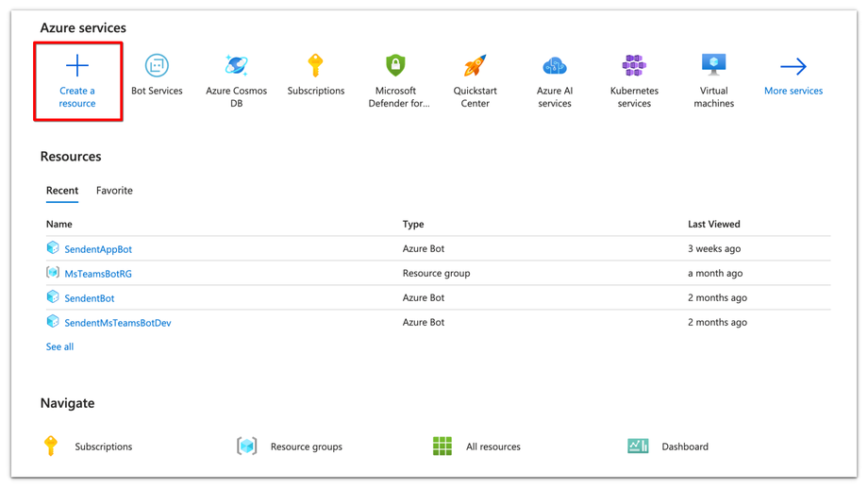
Task: Open the Virtual machines monitor icon
Action: click(713, 65)
